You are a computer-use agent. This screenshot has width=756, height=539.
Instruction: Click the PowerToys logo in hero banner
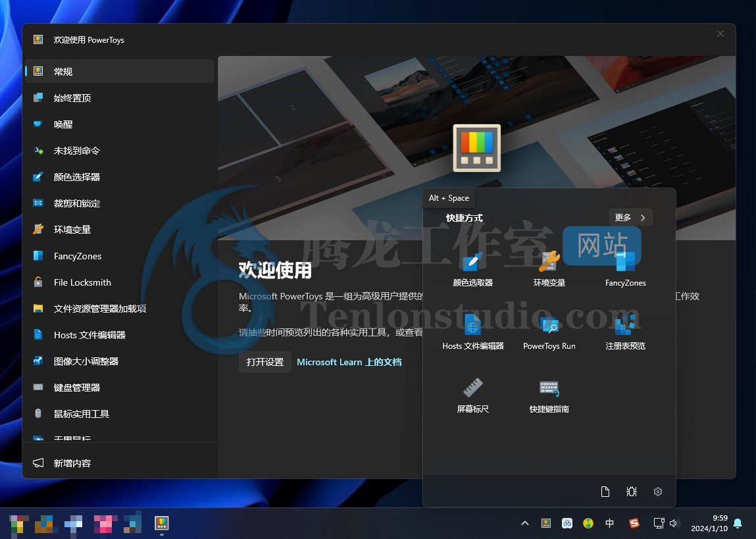coord(477,148)
